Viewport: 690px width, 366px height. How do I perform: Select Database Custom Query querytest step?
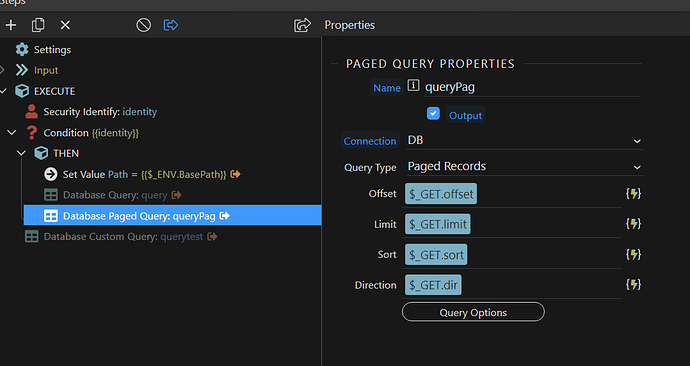pos(122,237)
